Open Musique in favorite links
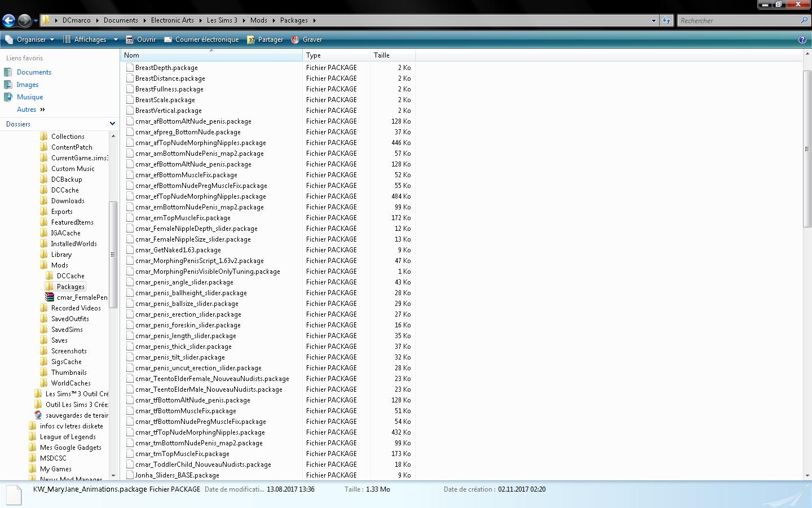 (30, 97)
